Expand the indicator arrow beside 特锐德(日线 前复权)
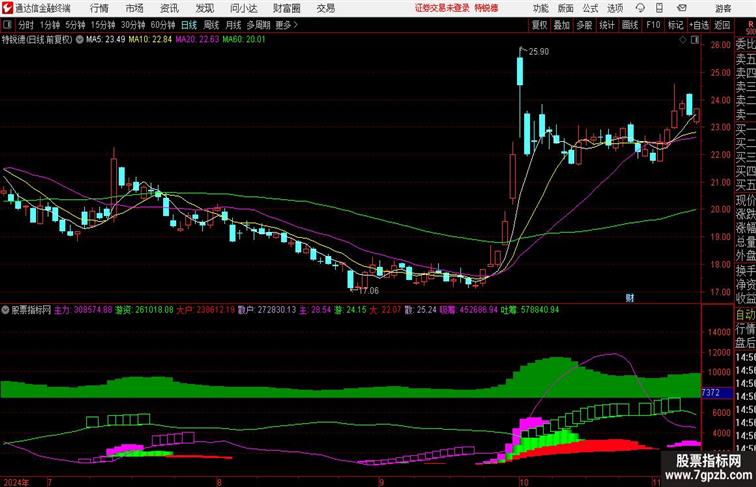This screenshot has width=756, height=487. (80, 40)
